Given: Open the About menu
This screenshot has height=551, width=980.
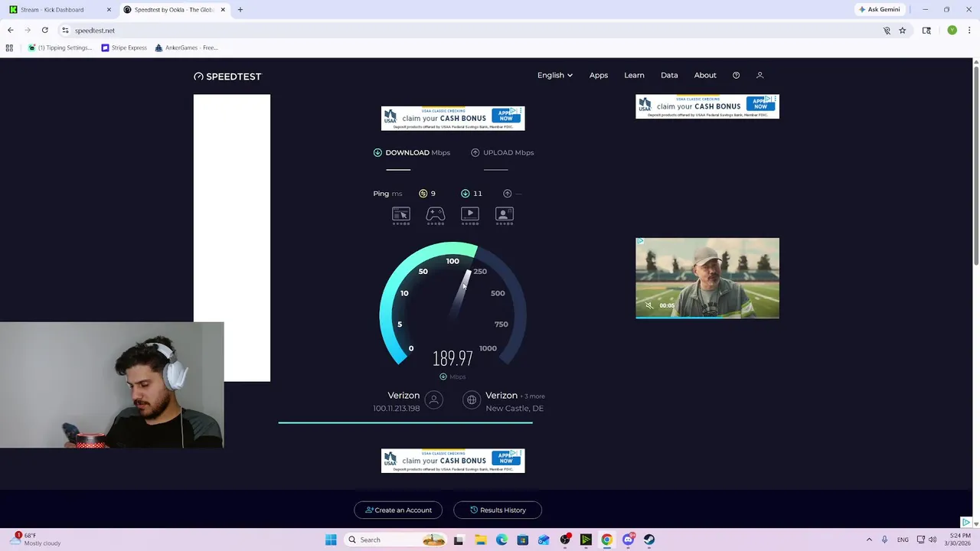Looking at the screenshot, I should coord(705,75).
